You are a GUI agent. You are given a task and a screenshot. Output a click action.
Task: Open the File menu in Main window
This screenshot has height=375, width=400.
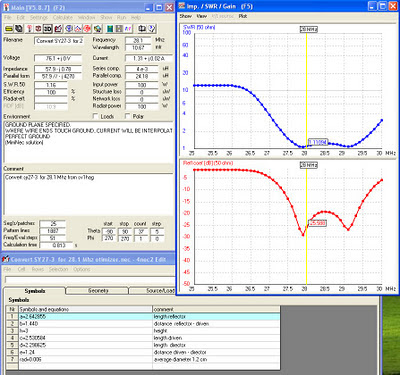pyautogui.click(x=7, y=17)
